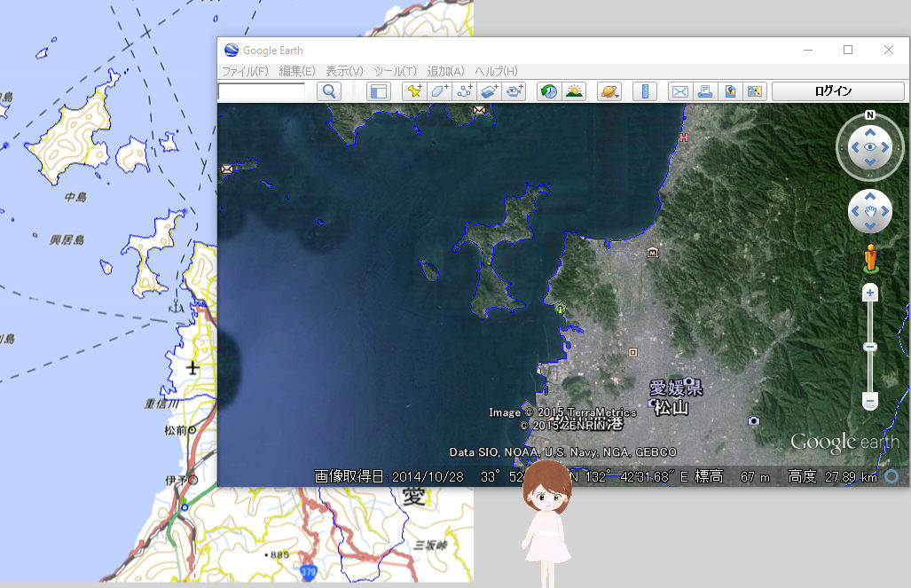Screen dimensions: 911x588
Task: Click the print toolbar icon
Action: [705, 91]
